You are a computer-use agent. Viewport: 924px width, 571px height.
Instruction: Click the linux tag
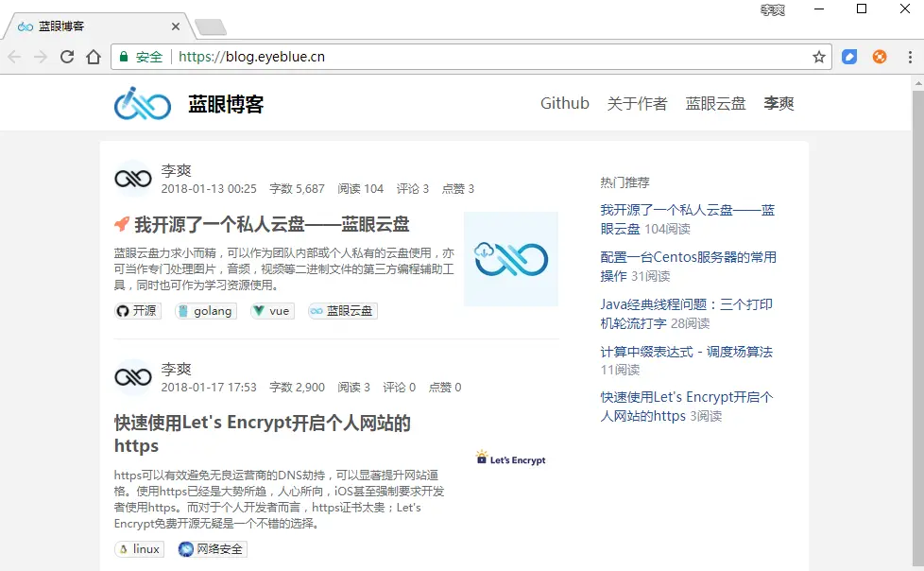[x=139, y=549]
